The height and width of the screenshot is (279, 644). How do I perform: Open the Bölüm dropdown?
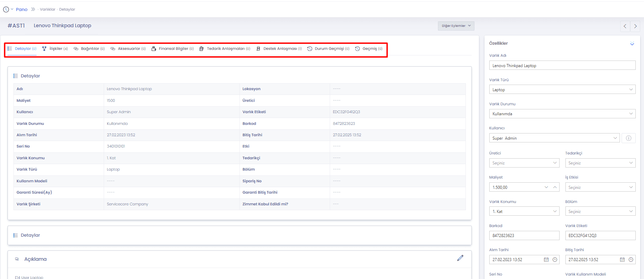[600, 211]
